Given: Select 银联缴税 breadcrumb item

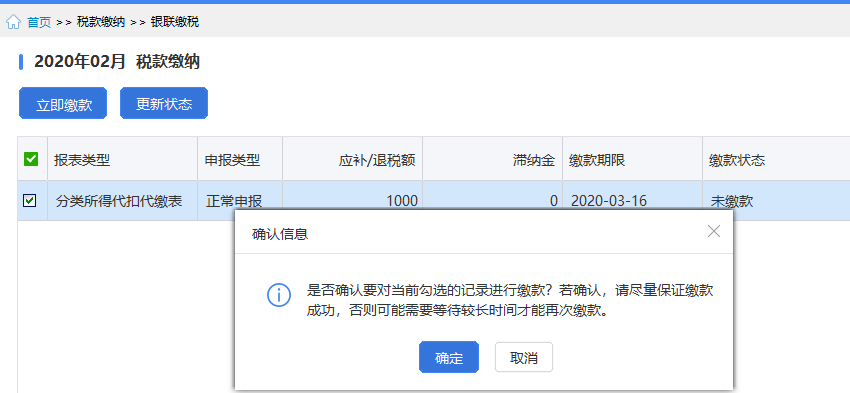Looking at the screenshot, I should (175, 22).
